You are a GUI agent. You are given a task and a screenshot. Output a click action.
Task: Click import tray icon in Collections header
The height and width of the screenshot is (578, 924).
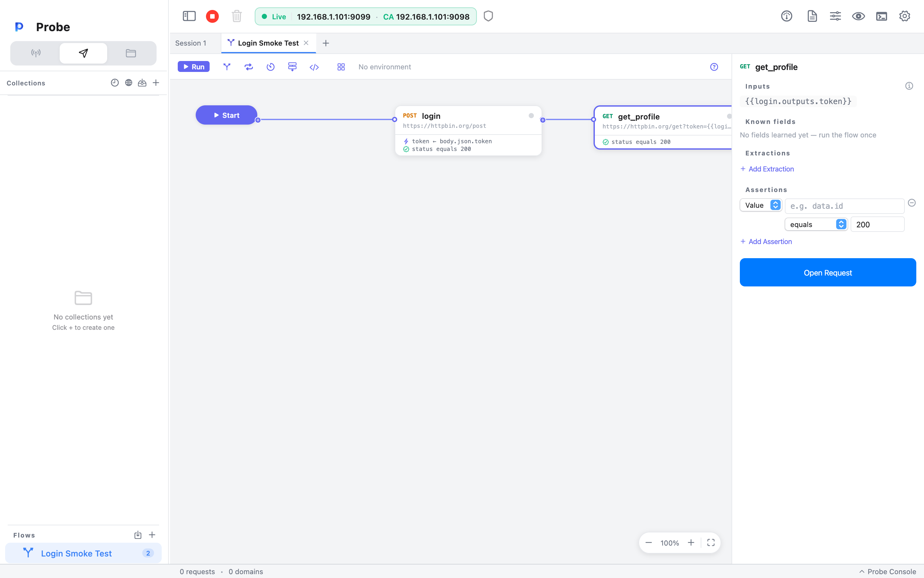(x=142, y=83)
